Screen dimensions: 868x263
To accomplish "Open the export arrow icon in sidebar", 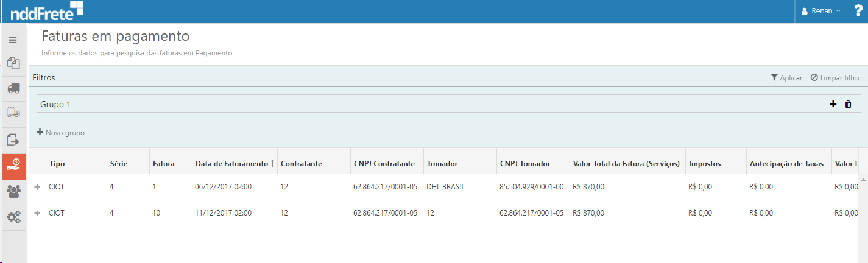I will click(x=13, y=140).
